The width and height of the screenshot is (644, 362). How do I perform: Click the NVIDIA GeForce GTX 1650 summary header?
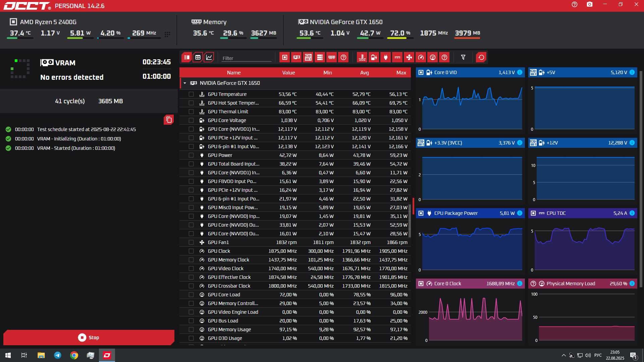[x=340, y=22]
